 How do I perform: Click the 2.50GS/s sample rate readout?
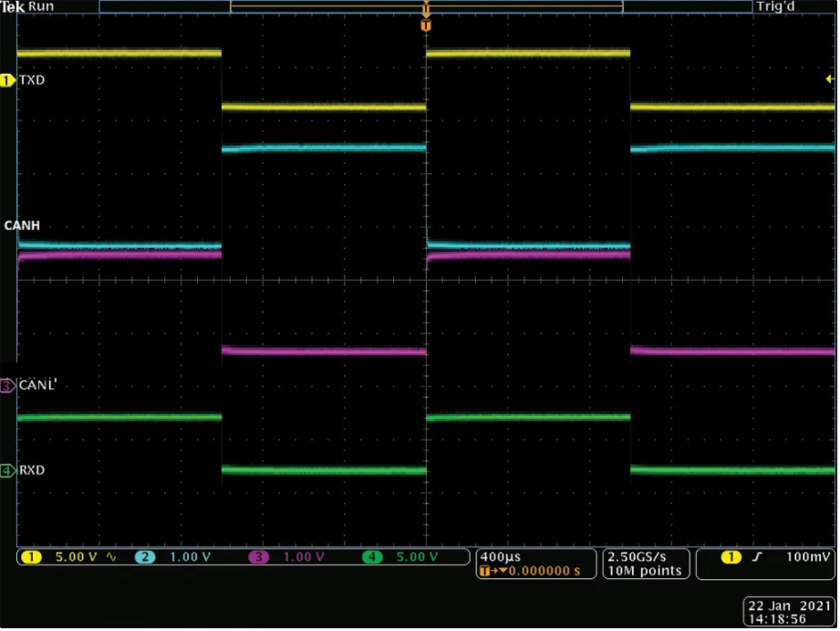637,557
